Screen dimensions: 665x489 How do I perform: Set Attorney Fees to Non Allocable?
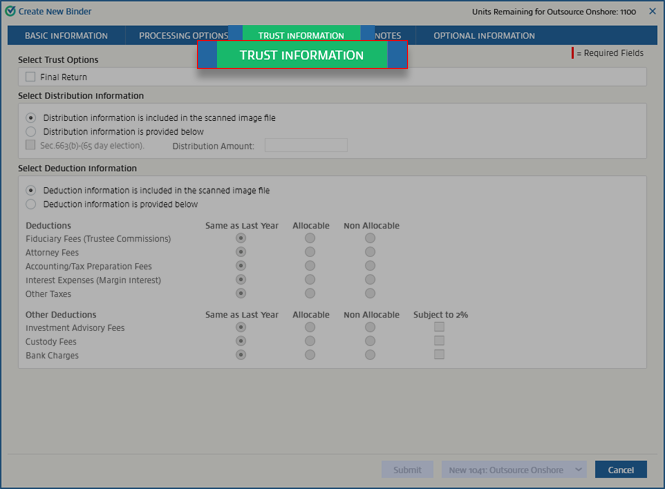[x=370, y=252]
